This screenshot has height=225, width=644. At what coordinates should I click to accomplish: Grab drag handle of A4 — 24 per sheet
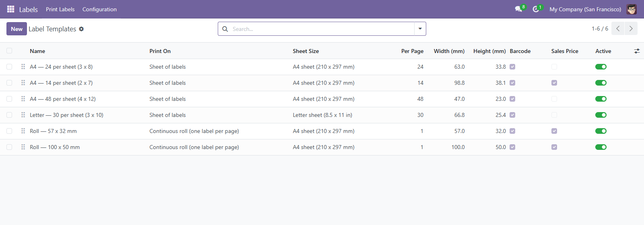click(23, 67)
